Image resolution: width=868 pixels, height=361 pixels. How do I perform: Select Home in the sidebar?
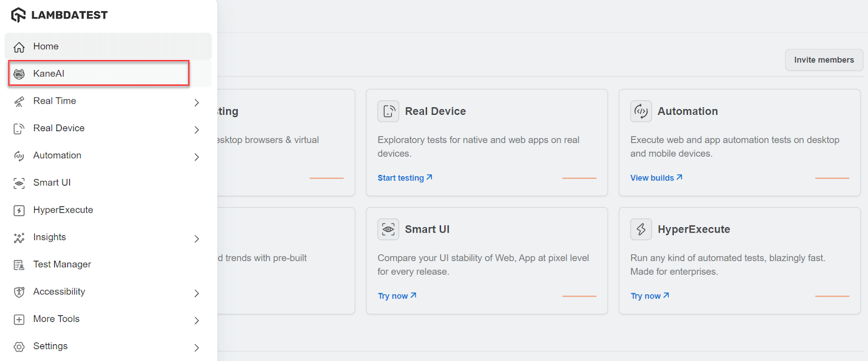[46, 47]
